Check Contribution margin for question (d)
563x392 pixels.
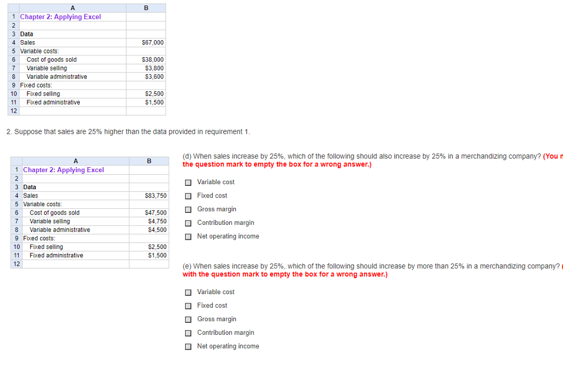[x=188, y=223]
